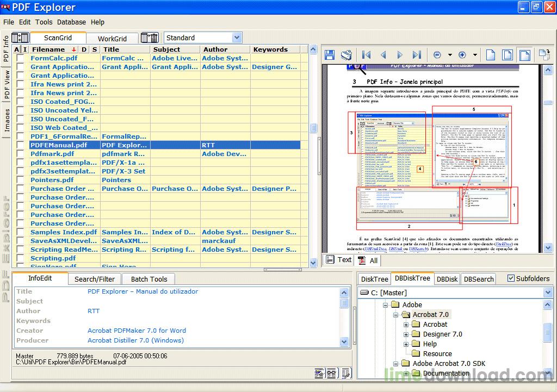Go to first page of the preview
557x392 pixels.
coord(366,55)
